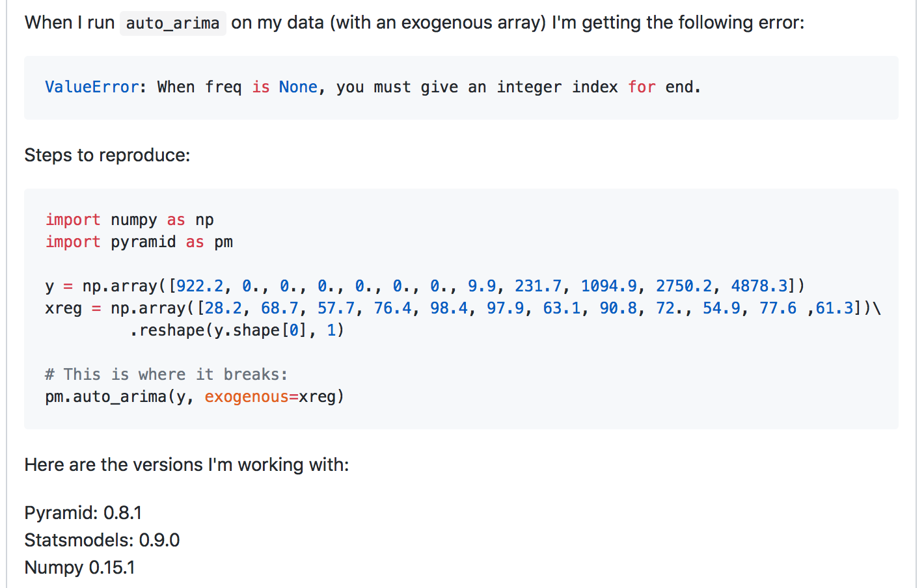The width and height of the screenshot is (924, 588).
Task: Click the inline auto_arima code snippet
Action: click(x=172, y=23)
